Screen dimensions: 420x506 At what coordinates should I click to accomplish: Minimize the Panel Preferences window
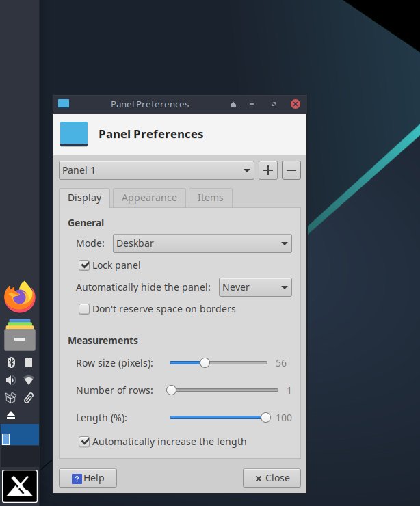(252, 104)
